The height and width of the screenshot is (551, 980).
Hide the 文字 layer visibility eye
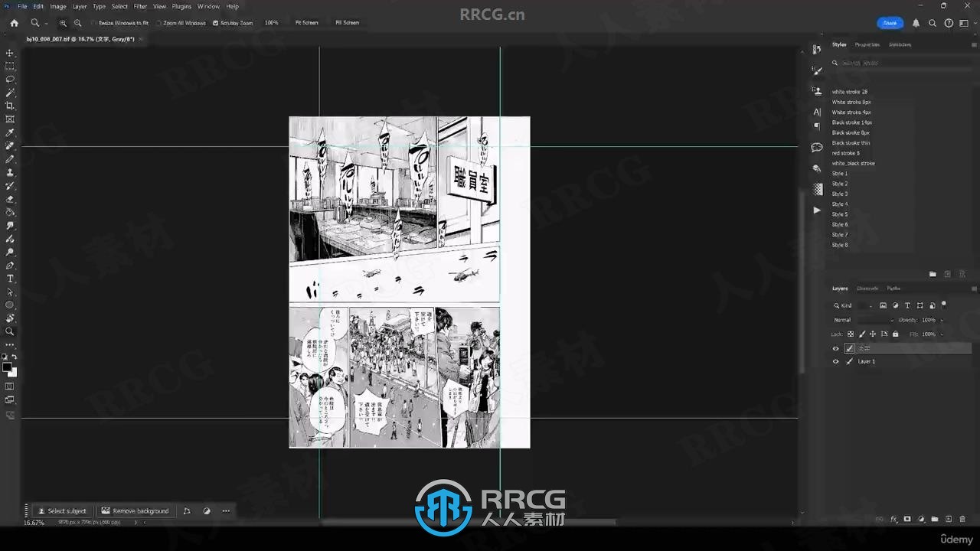click(x=835, y=348)
